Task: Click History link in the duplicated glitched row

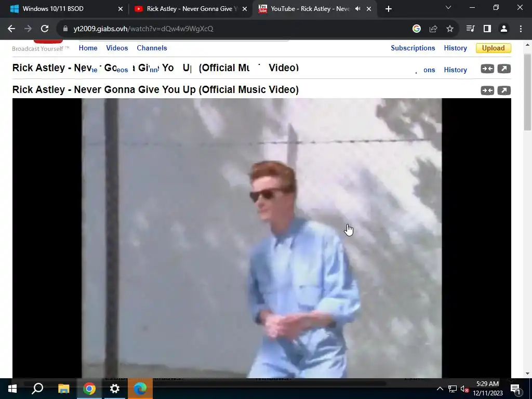Action: 455,70
